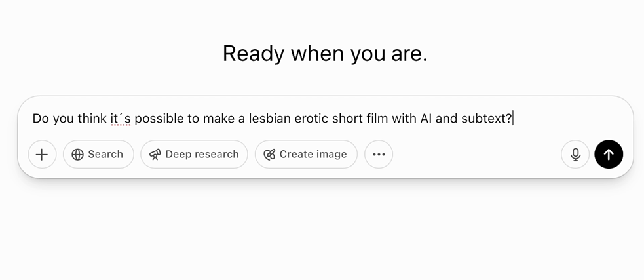Viewport: 644px width, 280px height.
Task: Click the word "think" in the prompt
Action: pyautogui.click(x=92, y=119)
